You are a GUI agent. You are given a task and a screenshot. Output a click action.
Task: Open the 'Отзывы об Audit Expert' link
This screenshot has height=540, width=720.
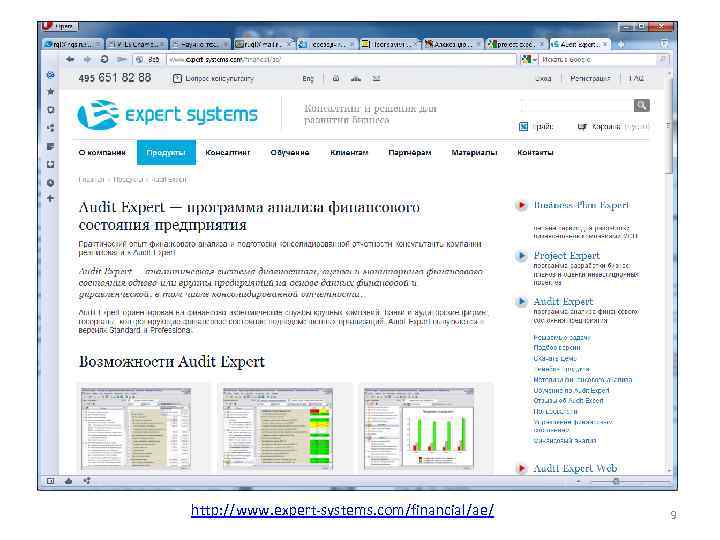pos(568,401)
